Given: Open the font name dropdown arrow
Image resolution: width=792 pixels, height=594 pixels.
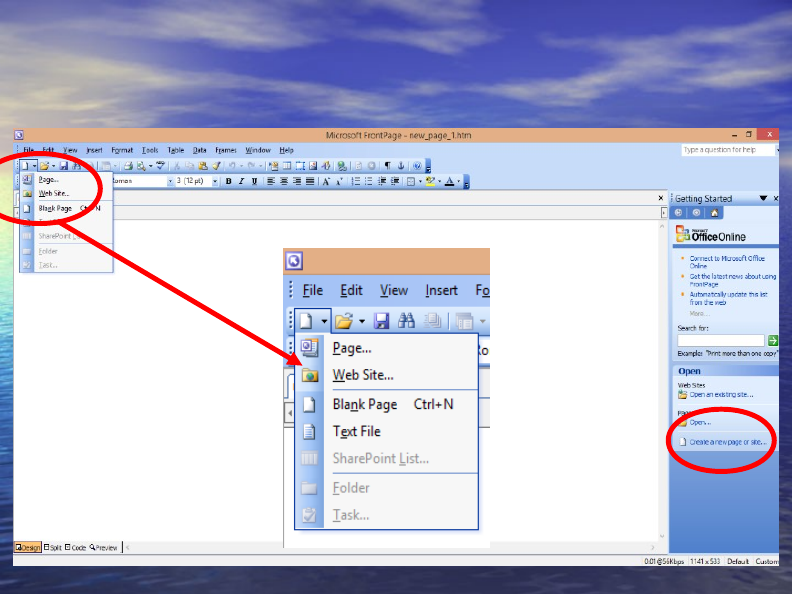Looking at the screenshot, I should 170,181.
